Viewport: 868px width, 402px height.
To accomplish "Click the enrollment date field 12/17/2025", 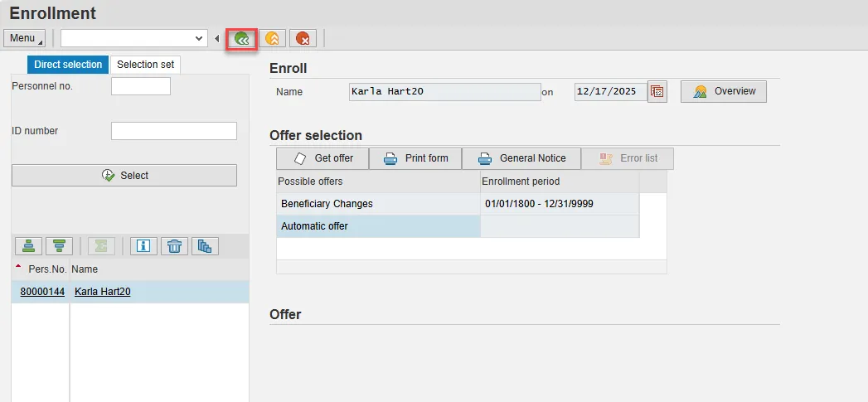I will 611,92.
